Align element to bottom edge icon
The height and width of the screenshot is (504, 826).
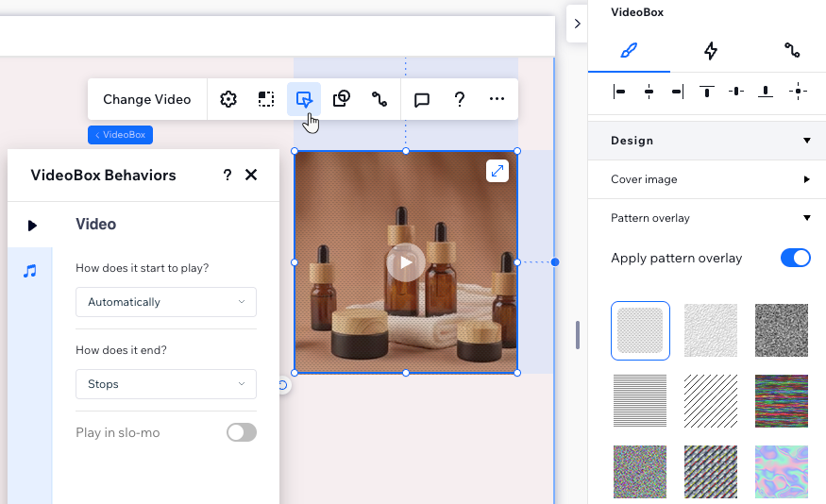[766, 92]
